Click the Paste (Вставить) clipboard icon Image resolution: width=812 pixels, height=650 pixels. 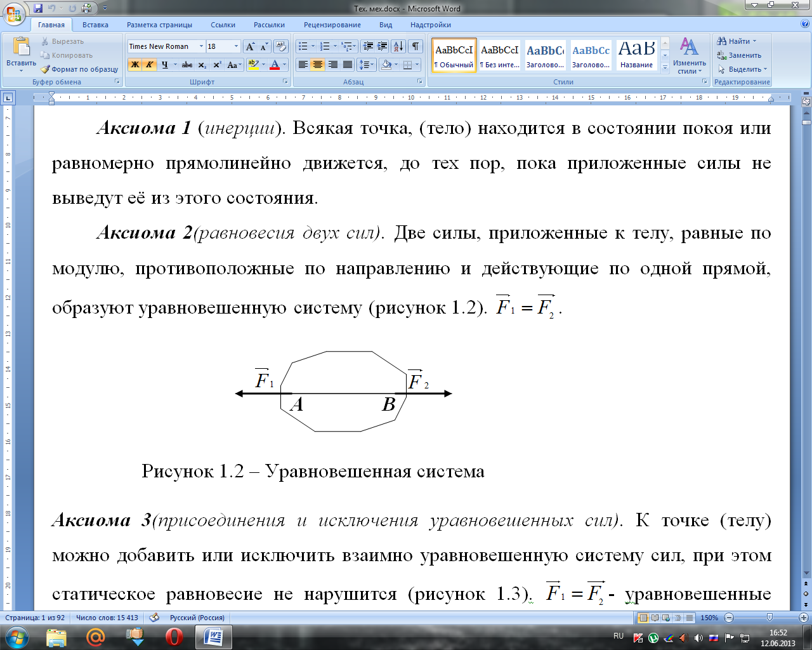[22, 47]
